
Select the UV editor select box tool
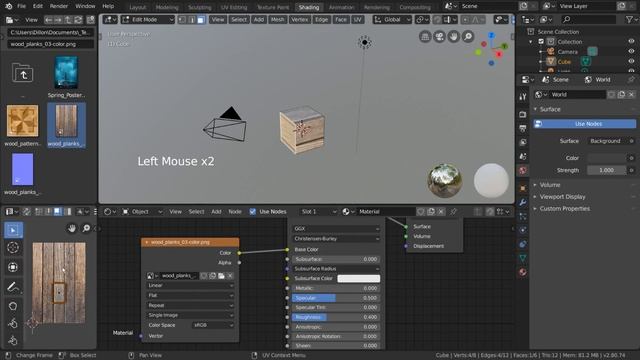pos(13,230)
